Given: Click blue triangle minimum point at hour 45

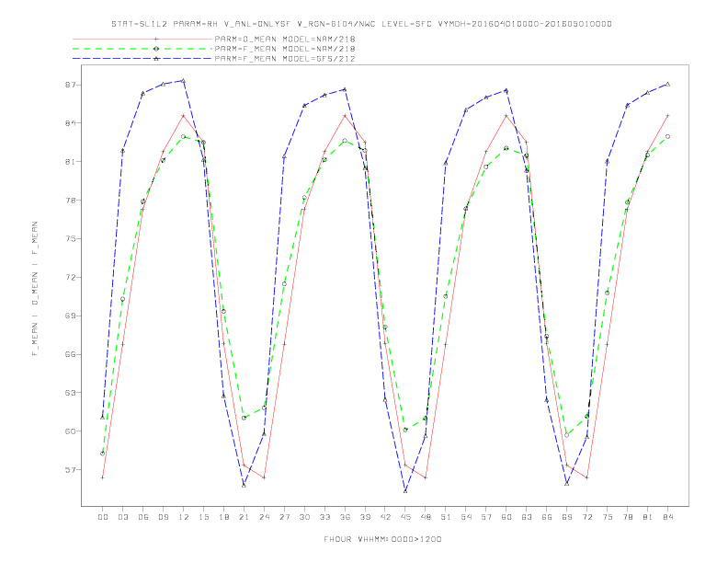Looking at the screenshot, I should 405,491.
